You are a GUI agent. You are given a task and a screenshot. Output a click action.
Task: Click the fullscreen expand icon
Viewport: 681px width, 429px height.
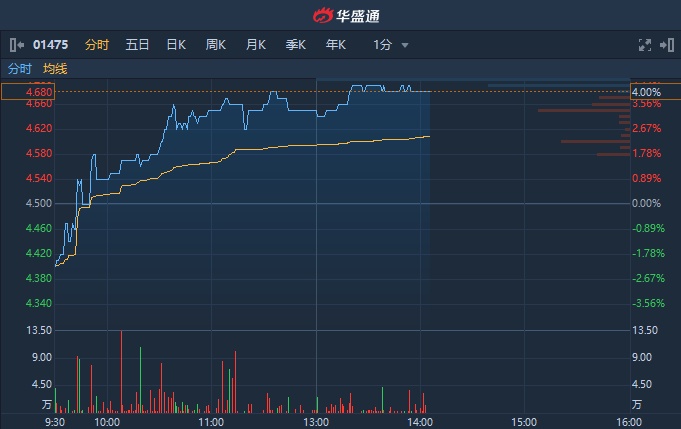[645, 45]
